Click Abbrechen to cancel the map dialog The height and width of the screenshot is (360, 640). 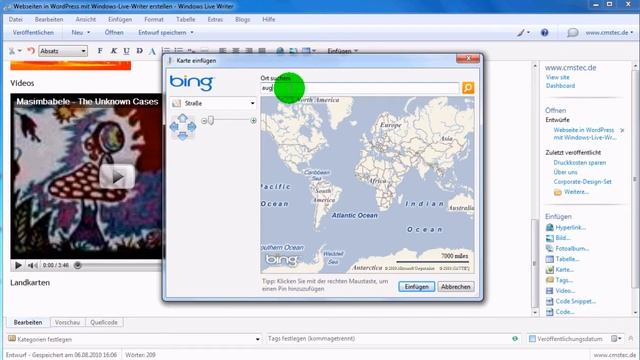456,287
